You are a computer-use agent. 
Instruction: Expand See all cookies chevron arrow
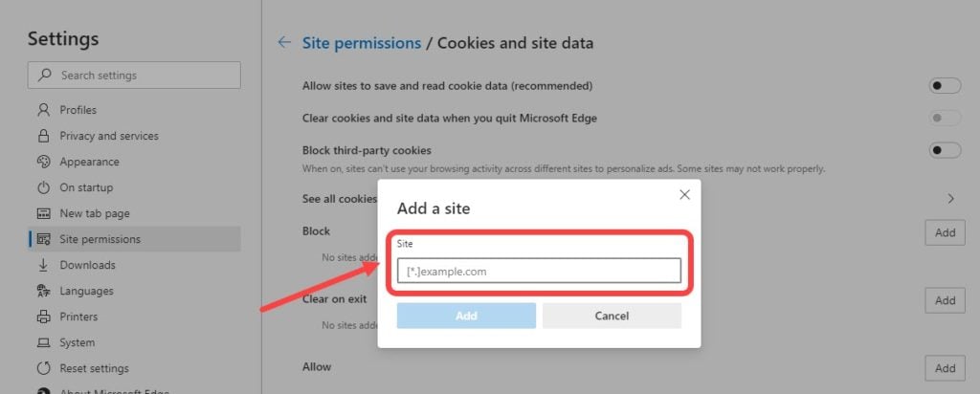point(950,199)
